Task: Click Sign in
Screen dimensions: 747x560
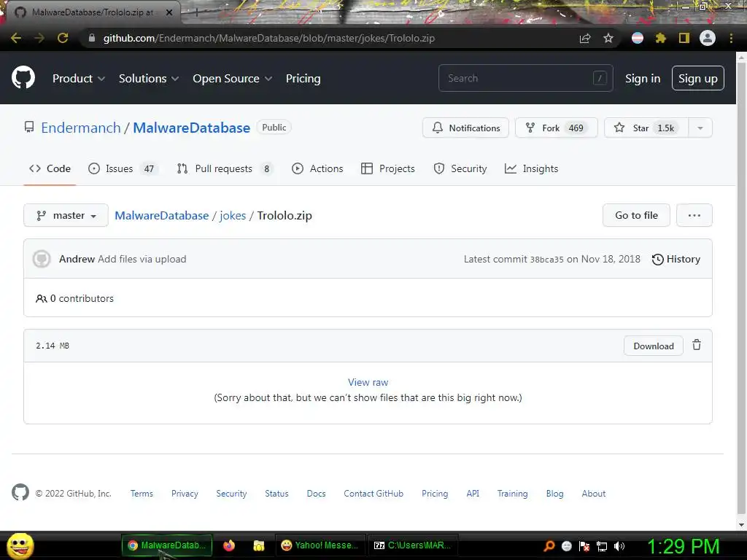Action: 642,79
